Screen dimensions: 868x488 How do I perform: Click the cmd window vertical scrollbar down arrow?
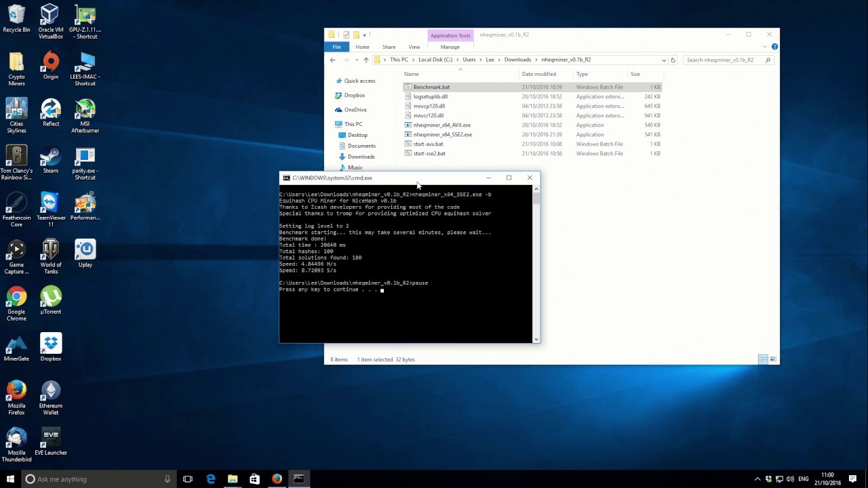536,339
